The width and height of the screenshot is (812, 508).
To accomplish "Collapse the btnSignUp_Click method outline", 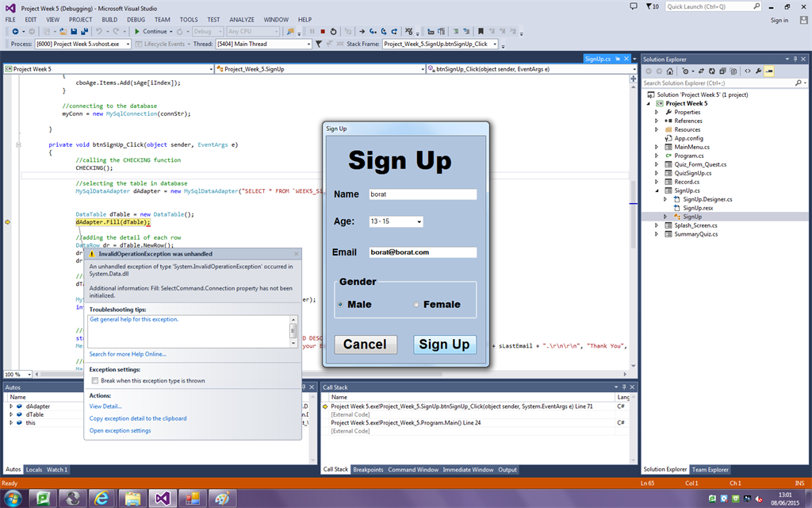I will coord(19,144).
